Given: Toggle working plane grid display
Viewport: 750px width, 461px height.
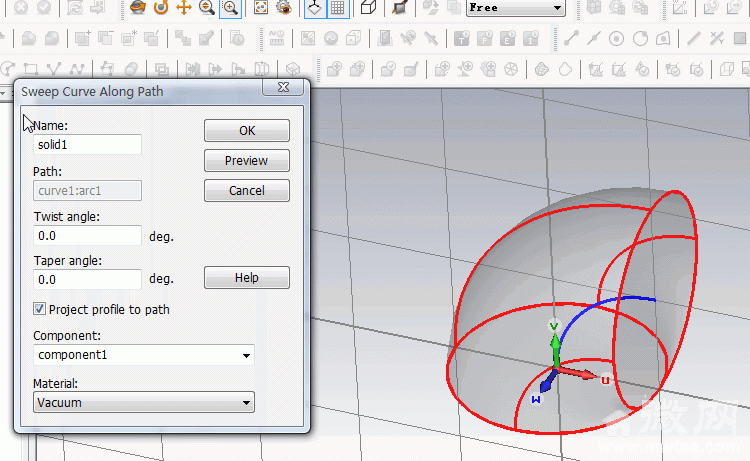Looking at the screenshot, I should [338, 7].
